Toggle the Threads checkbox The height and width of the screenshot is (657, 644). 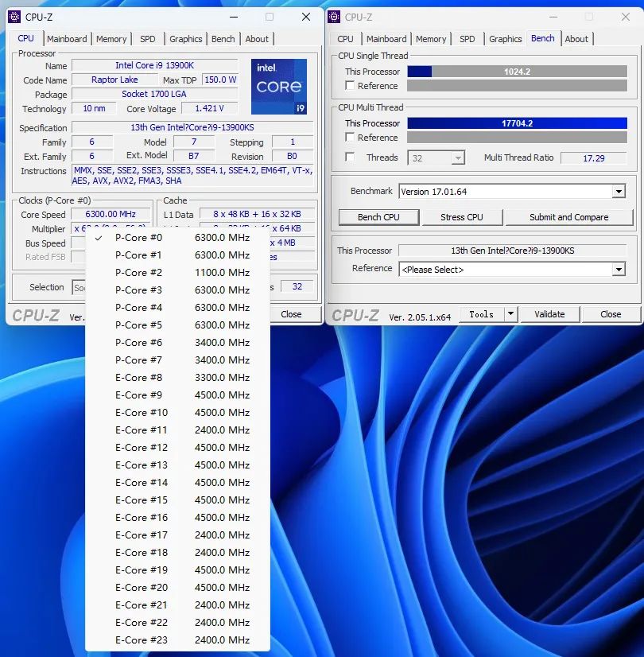350,157
